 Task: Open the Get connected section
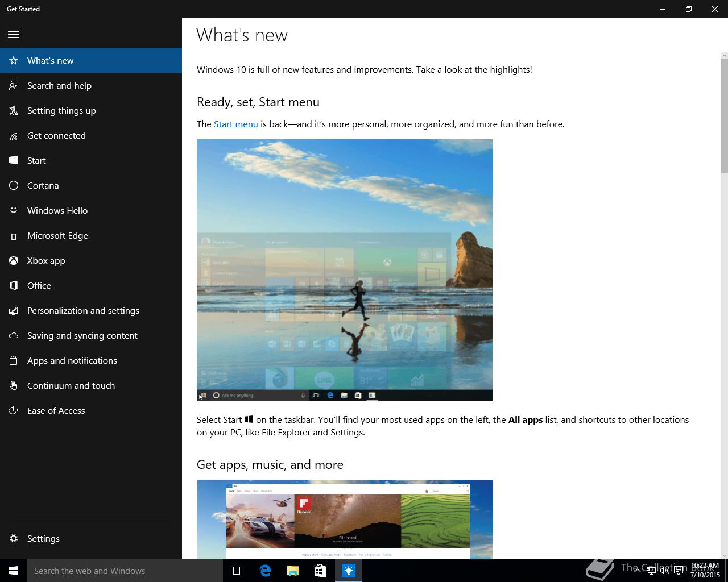[91, 135]
